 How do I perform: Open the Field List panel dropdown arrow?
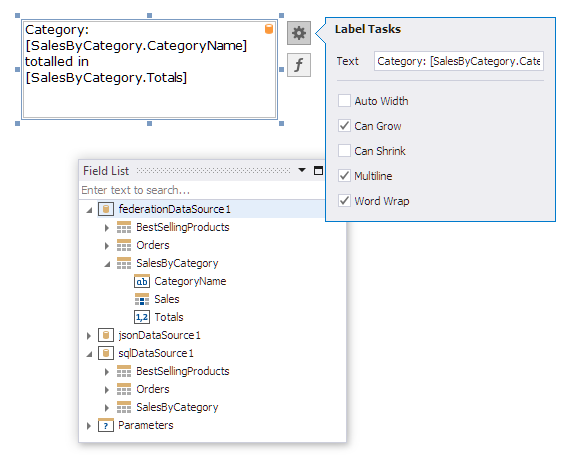302,170
